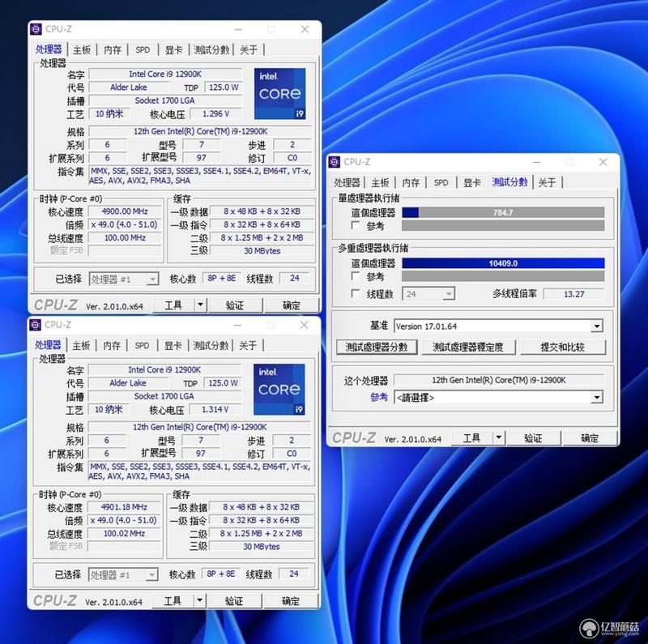Click the Intel Core i9 logo in the lower-left CPU-Z window

pyautogui.click(x=279, y=390)
